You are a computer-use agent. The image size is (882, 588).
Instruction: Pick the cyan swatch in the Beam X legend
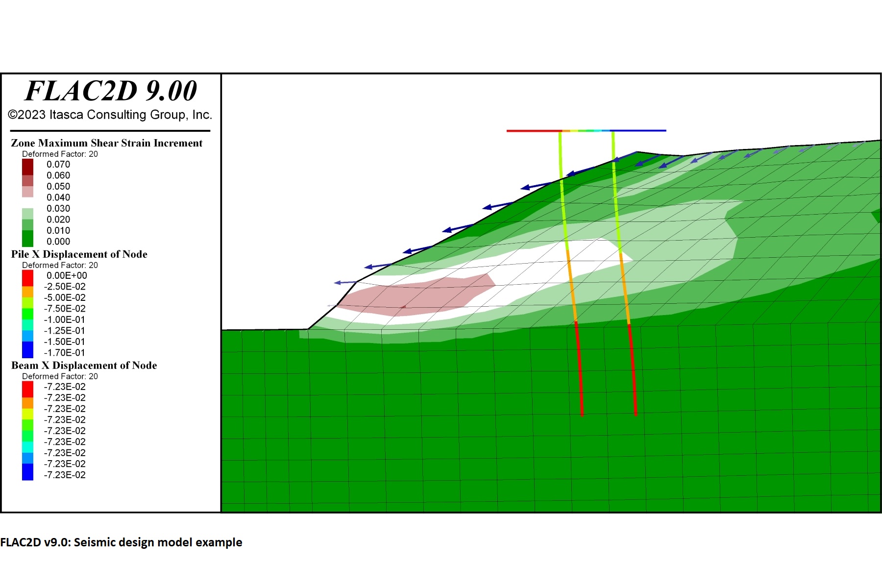pyautogui.click(x=27, y=447)
